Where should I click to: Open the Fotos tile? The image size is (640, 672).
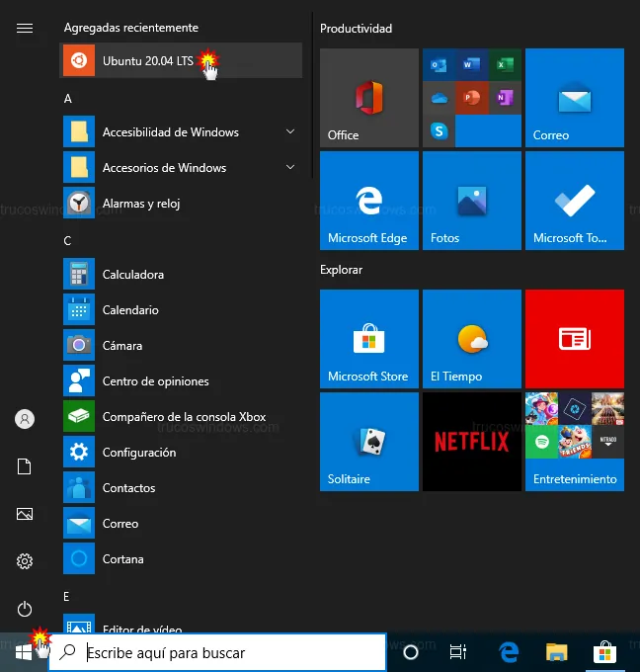[471, 201]
